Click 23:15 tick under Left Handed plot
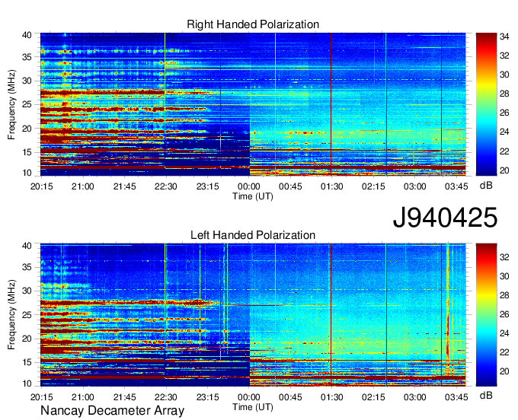Screen dimensions: 518x420 [x=207, y=397]
